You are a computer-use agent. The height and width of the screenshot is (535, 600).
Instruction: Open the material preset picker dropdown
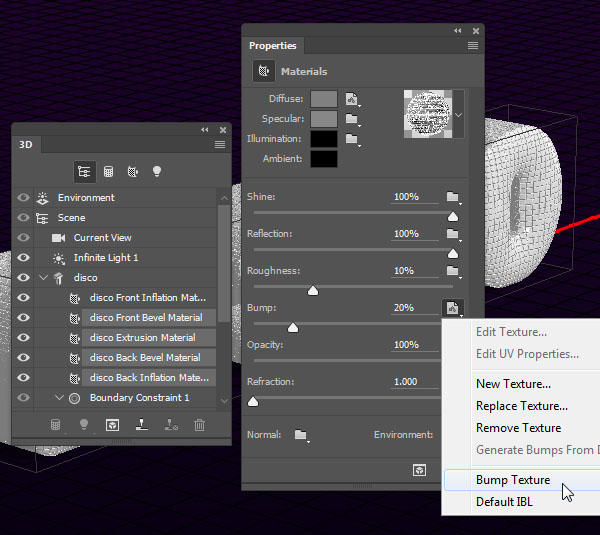[459, 115]
